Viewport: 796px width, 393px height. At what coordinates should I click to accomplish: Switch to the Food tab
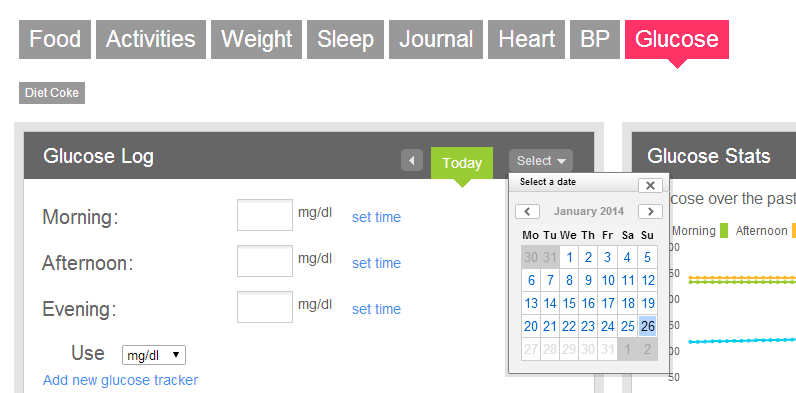click(55, 40)
